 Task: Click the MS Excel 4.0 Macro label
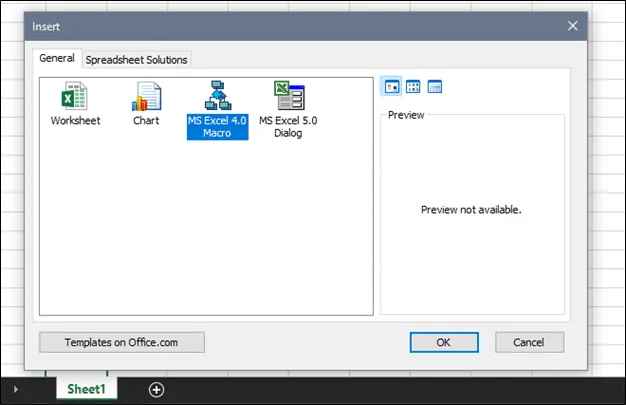[218, 127]
